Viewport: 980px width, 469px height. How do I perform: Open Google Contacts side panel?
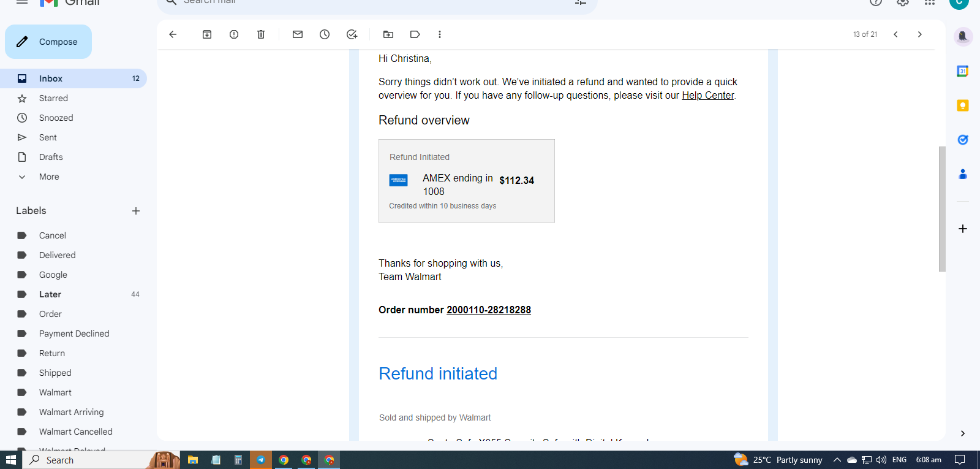point(963,174)
